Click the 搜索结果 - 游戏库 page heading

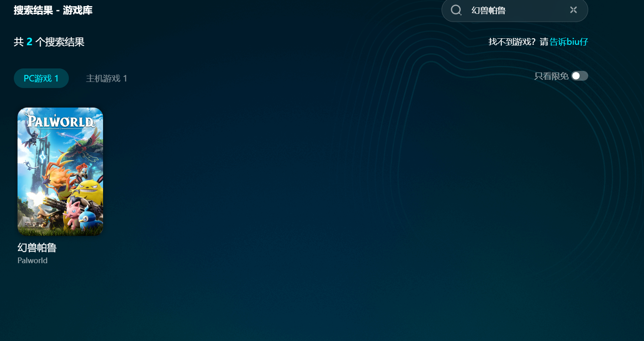(x=53, y=10)
